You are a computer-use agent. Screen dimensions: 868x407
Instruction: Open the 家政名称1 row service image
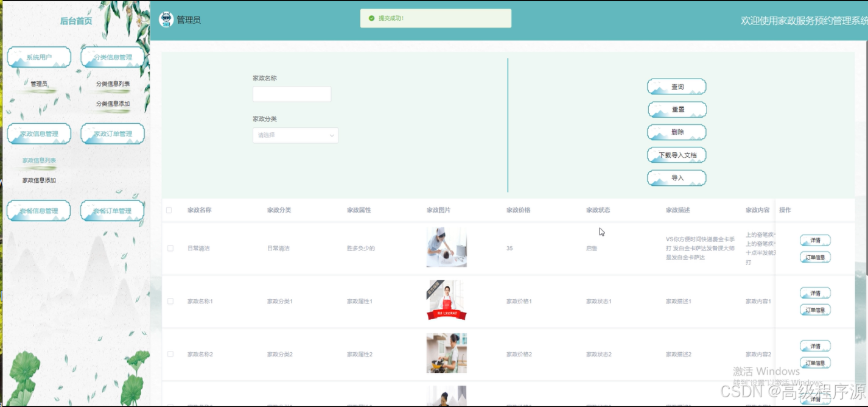447,300
